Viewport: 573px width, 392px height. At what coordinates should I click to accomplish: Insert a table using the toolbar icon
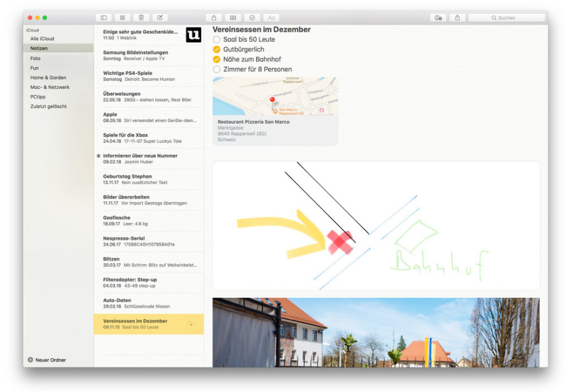(233, 18)
